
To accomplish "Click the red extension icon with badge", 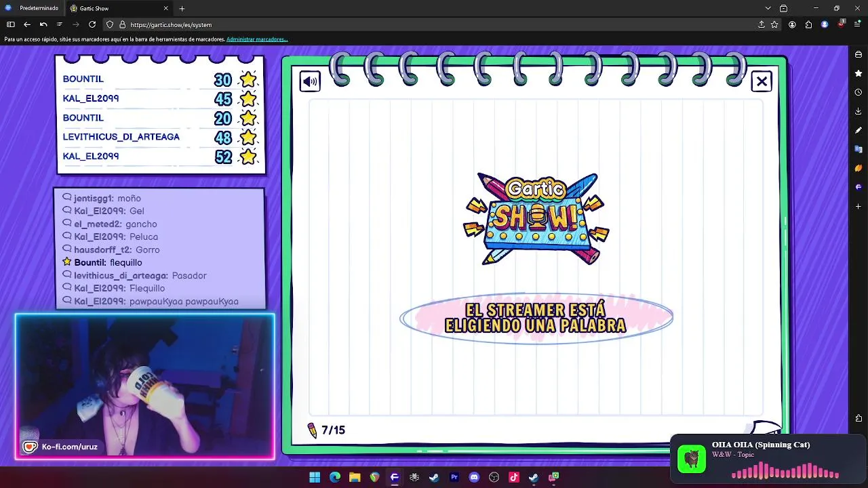I will click(842, 24).
